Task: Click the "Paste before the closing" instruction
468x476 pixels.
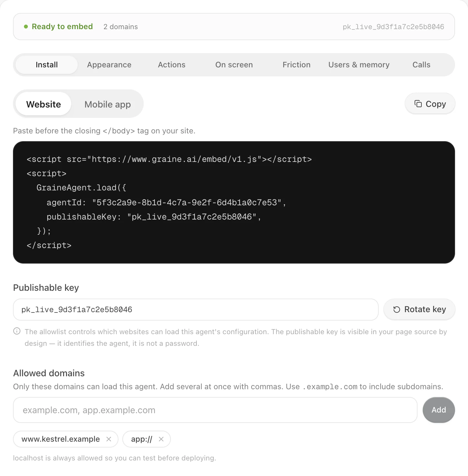Action: click(x=104, y=131)
